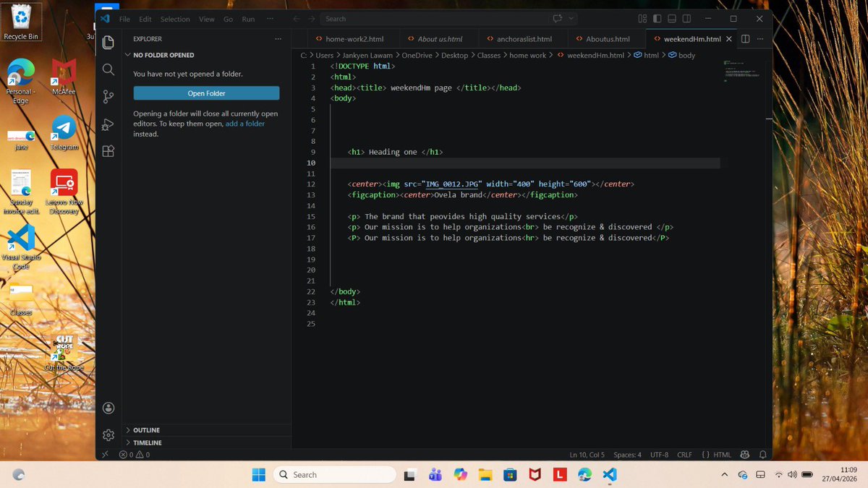Toggle the primary side bar visibility
The width and height of the screenshot is (868, 488).
pyautogui.click(x=657, y=19)
